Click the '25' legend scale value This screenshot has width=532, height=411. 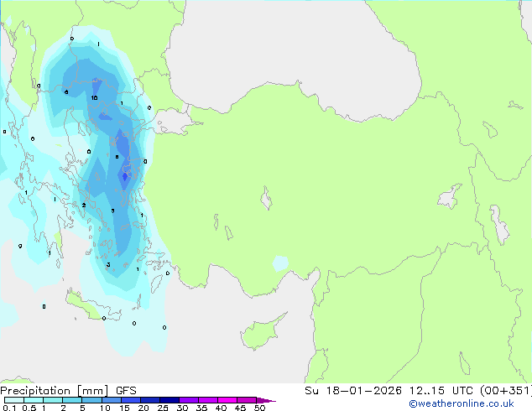(x=163, y=408)
